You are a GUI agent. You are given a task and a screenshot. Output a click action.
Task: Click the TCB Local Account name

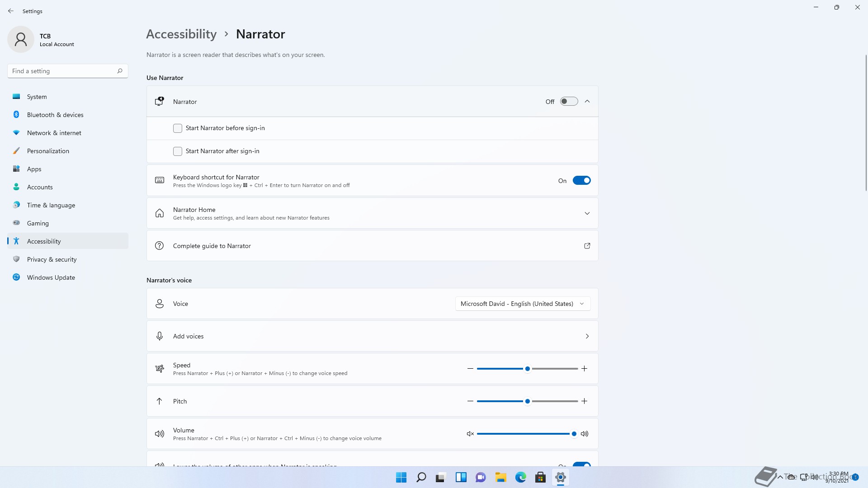point(57,40)
